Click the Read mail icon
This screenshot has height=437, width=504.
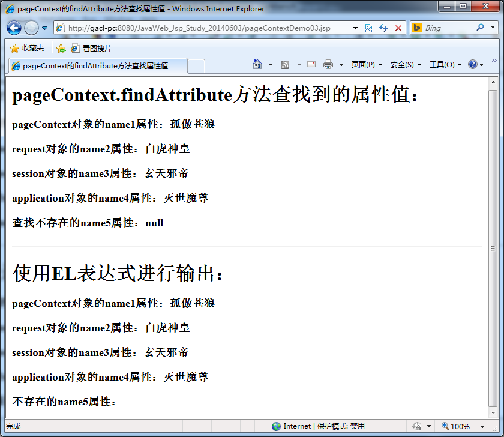click(311, 64)
